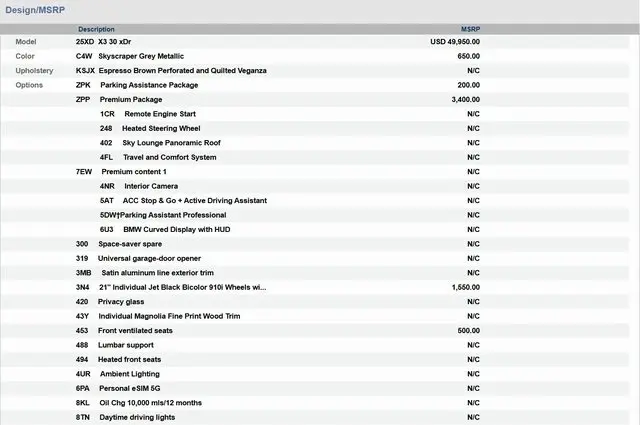Viewport: 640px width, 425px height.
Task: Click the Remote Engine Start item
Action: click(x=160, y=114)
